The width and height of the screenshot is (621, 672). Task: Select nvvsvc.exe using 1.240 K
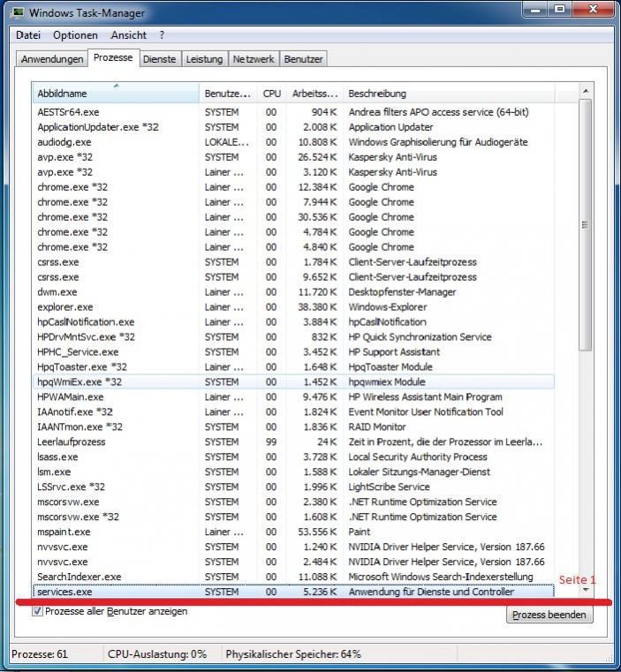(293, 547)
